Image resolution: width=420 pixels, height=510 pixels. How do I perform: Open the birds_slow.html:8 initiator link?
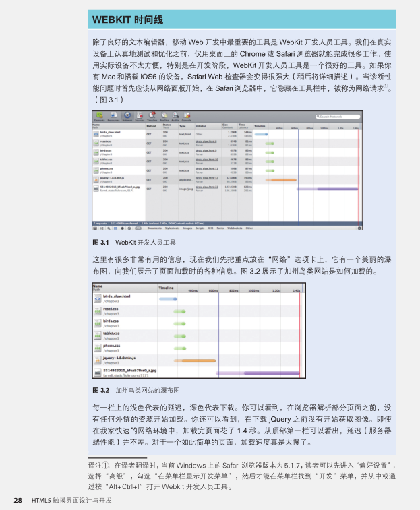206,141
